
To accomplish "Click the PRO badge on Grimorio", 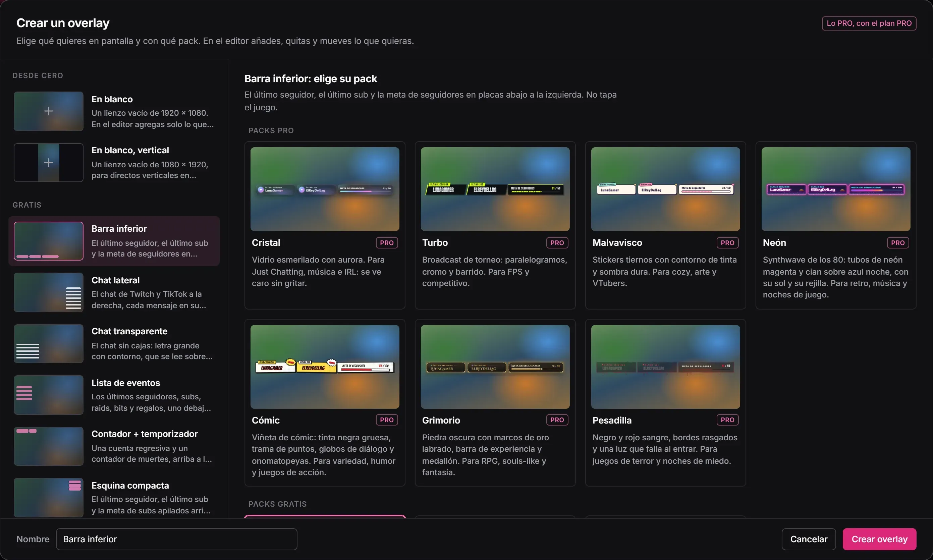I will click(x=557, y=420).
